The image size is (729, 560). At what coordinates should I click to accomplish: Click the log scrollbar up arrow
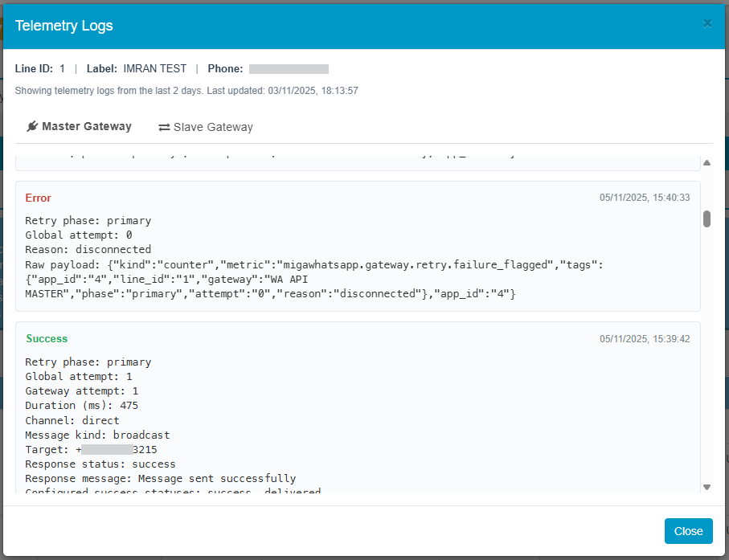pyautogui.click(x=707, y=163)
